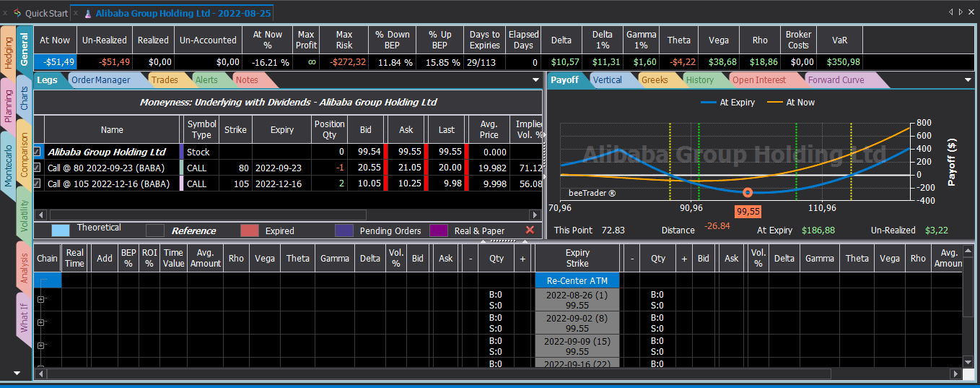This screenshot has height=388, width=980.
Task: Click the Theoretical light blue color swatch
Action: pyautogui.click(x=61, y=230)
